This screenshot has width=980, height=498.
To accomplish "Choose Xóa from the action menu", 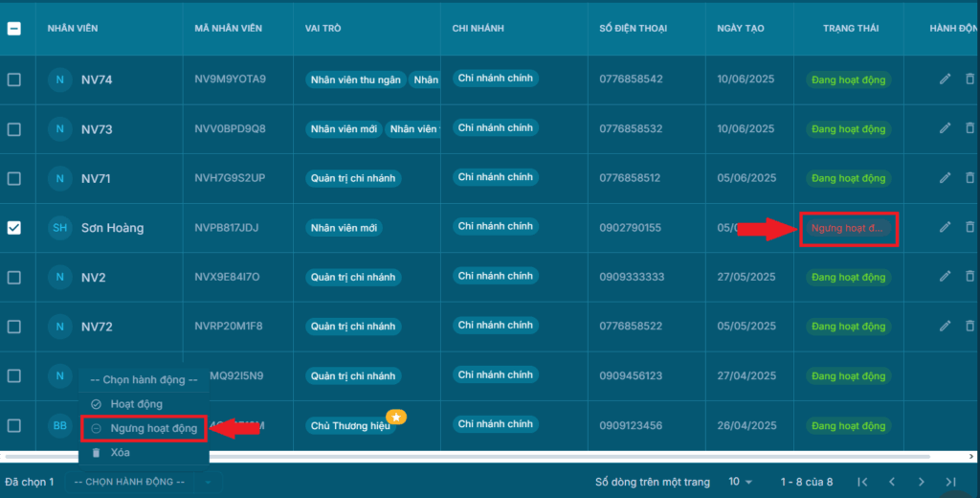I will click(120, 452).
